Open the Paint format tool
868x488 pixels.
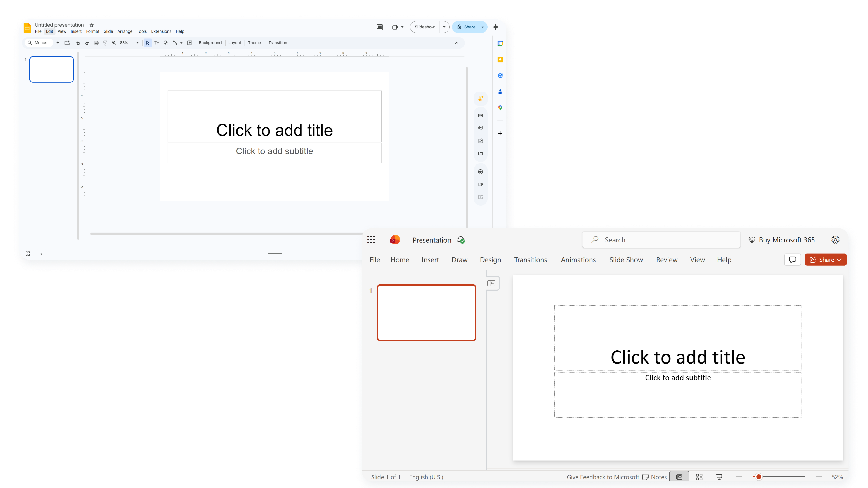pyautogui.click(x=105, y=43)
